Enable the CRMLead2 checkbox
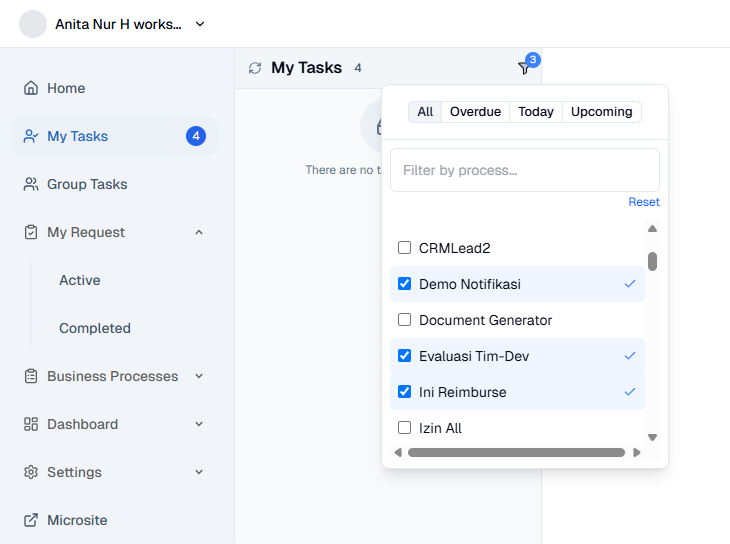Viewport: 730px width, 544px height. click(x=405, y=248)
